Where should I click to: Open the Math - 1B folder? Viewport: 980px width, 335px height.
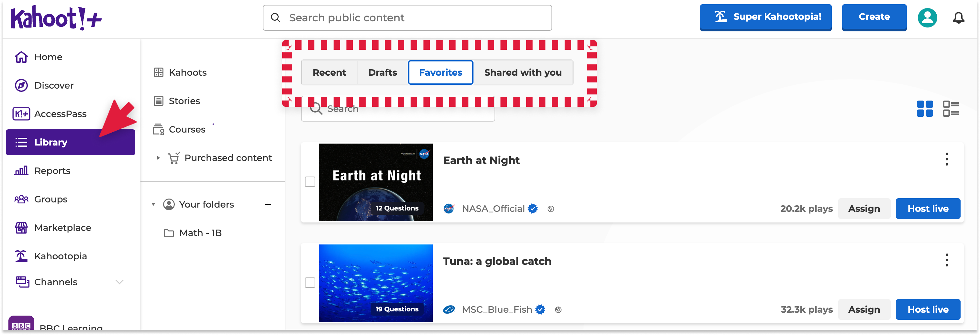click(x=200, y=233)
